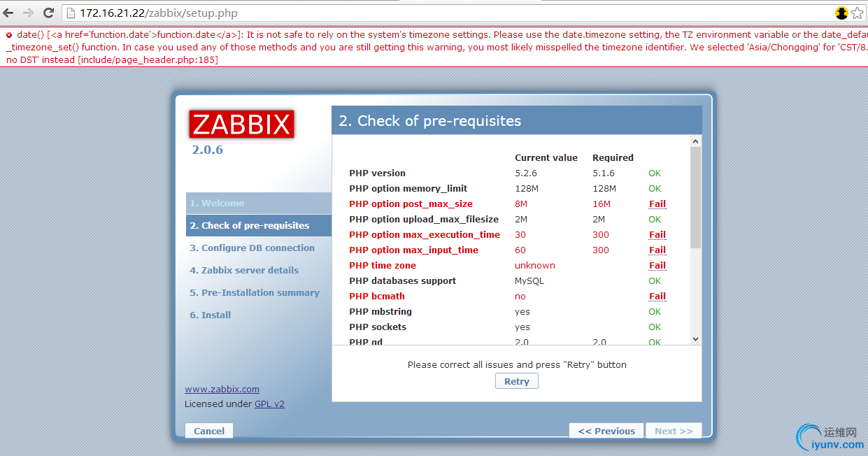Click the Cancel button
This screenshot has width=868, height=456.
point(209,431)
